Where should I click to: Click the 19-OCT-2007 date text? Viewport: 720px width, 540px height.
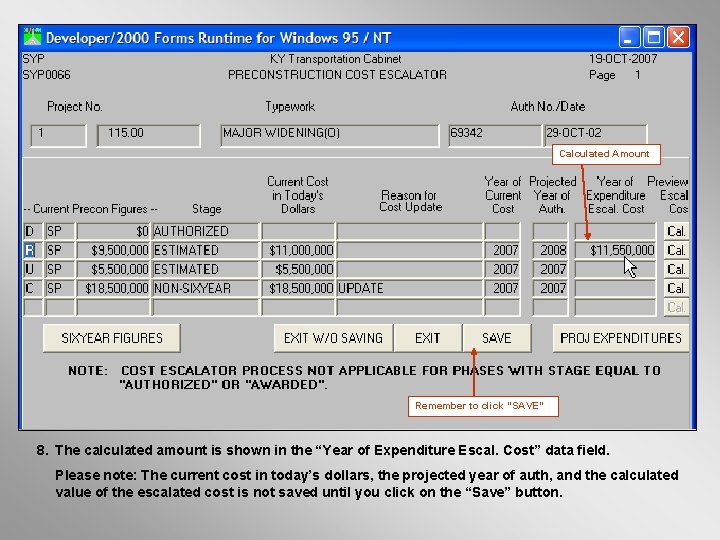(x=623, y=59)
